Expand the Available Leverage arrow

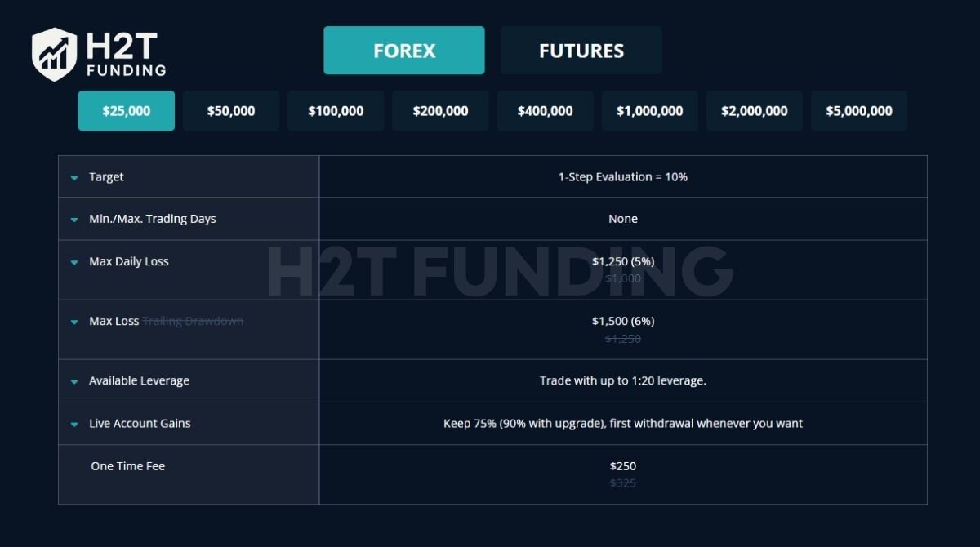(x=74, y=381)
